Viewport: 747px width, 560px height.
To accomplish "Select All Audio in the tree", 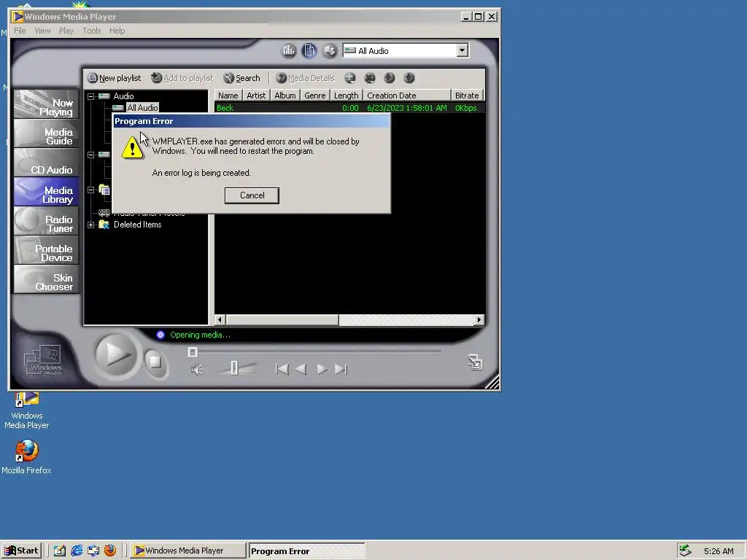I will pyautogui.click(x=142, y=108).
